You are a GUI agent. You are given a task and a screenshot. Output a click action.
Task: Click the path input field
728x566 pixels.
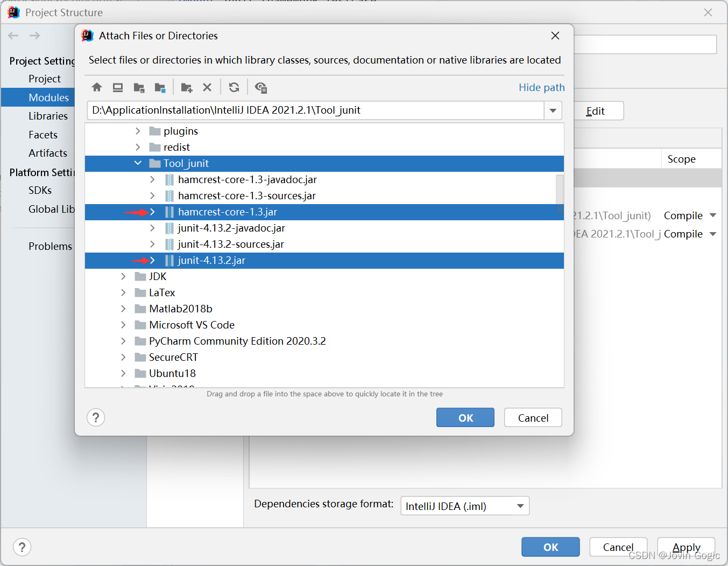(315, 110)
